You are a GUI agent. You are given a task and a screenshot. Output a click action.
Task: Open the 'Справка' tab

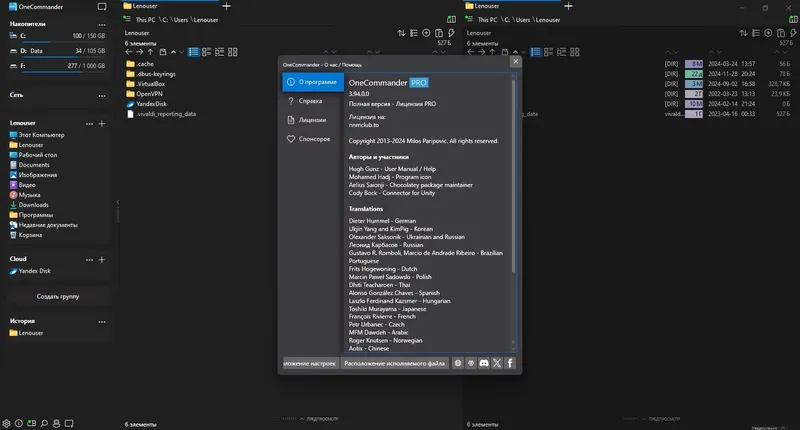click(313, 101)
